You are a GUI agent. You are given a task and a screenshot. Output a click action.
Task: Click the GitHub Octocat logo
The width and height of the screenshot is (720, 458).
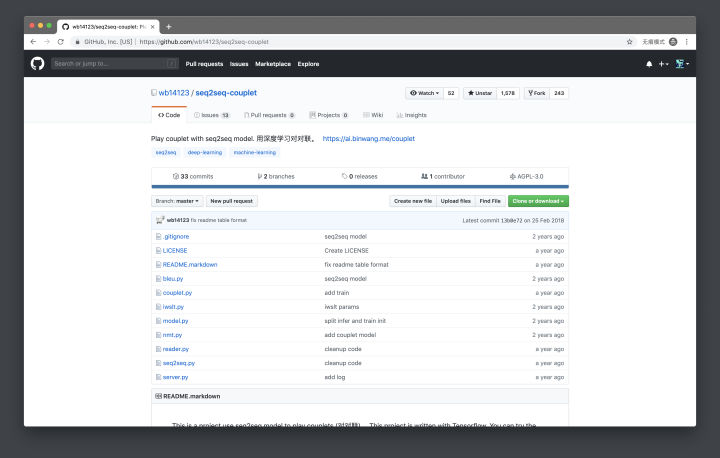38,63
